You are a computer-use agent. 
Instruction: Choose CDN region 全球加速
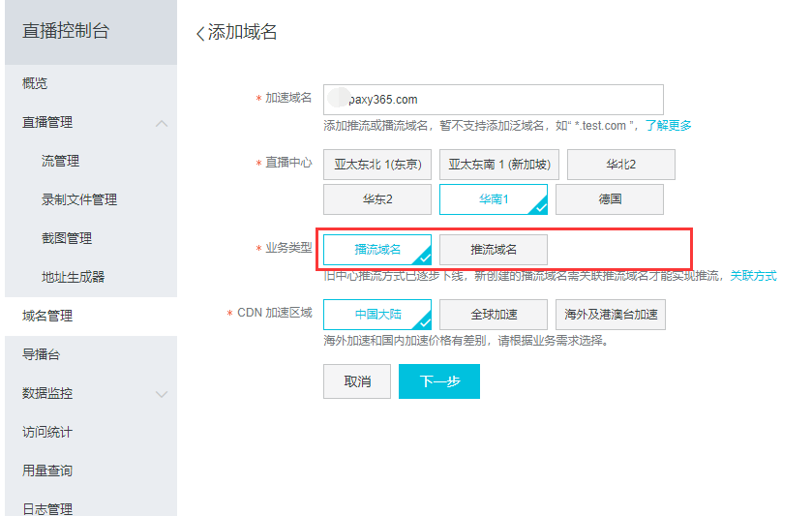click(494, 315)
